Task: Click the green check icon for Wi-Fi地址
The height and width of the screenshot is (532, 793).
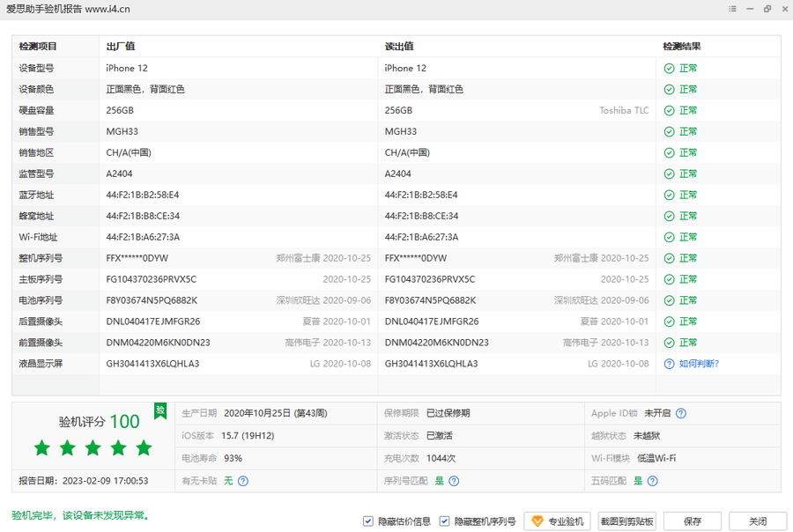Action: click(x=669, y=237)
